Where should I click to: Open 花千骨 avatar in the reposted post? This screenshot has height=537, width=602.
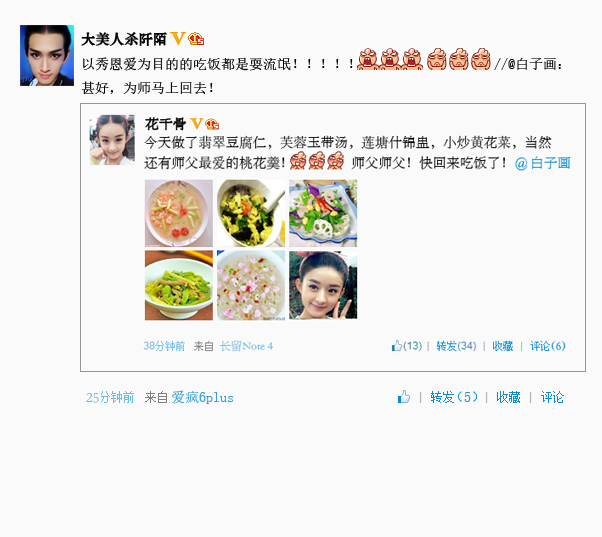coord(112,140)
